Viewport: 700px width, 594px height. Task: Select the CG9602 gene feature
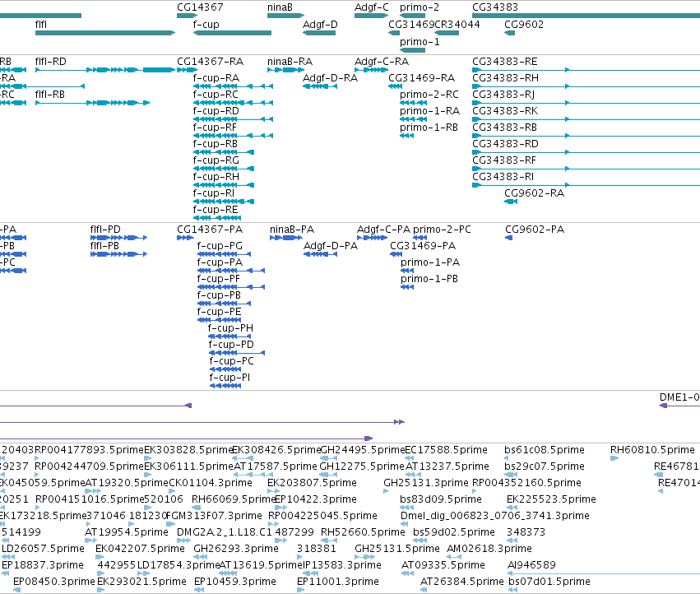510,33
